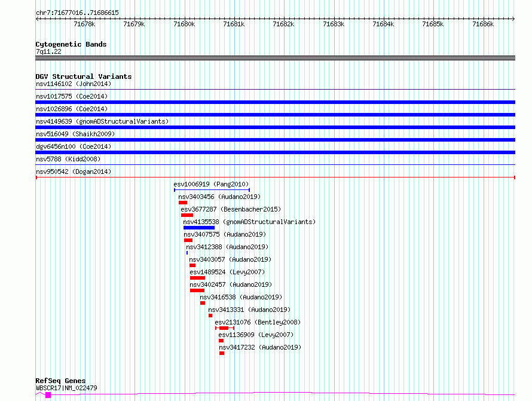Click the esv3677287 (Besenbacher2015) text label
This screenshot has width=532, height=401.
point(231,209)
